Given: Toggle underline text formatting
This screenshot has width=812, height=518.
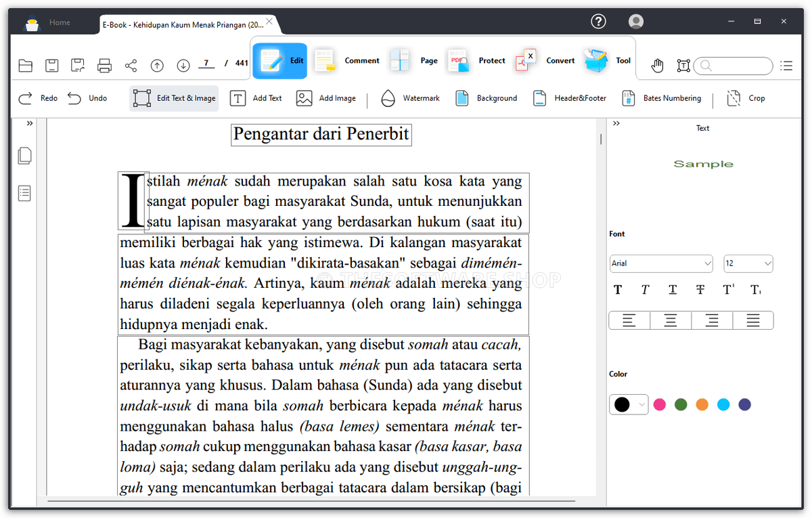Looking at the screenshot, I should pos(673,290).
